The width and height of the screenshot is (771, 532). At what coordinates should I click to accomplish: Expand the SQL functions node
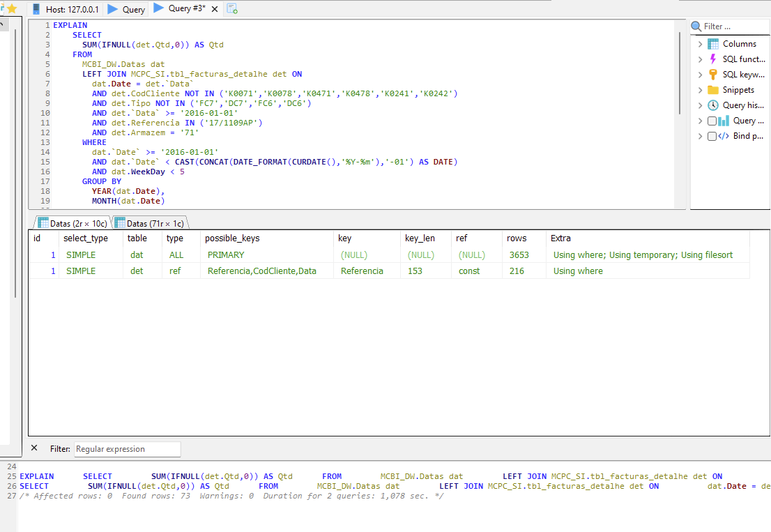point(700,59)
